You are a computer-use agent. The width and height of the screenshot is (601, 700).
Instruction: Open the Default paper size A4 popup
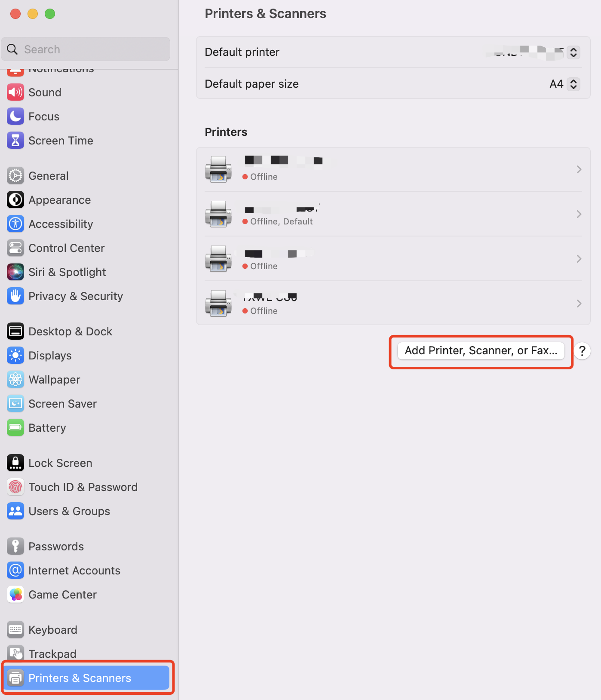[x=573, y=84]
